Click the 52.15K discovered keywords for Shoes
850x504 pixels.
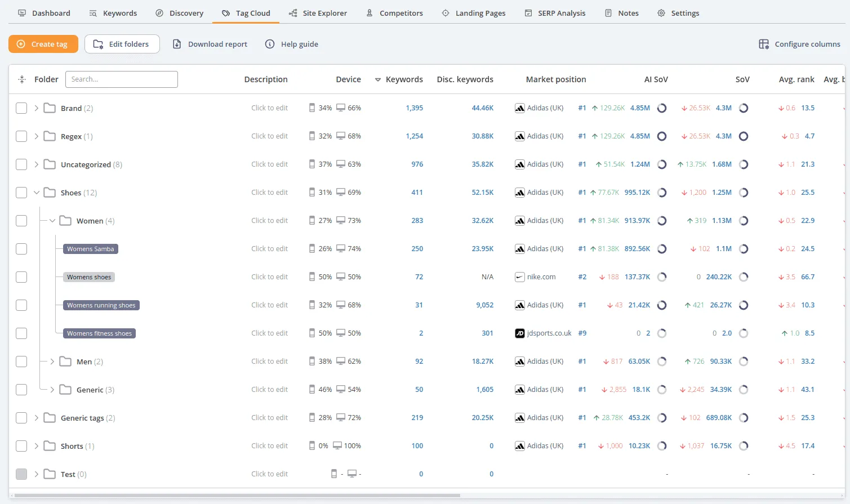click(483, 193)
